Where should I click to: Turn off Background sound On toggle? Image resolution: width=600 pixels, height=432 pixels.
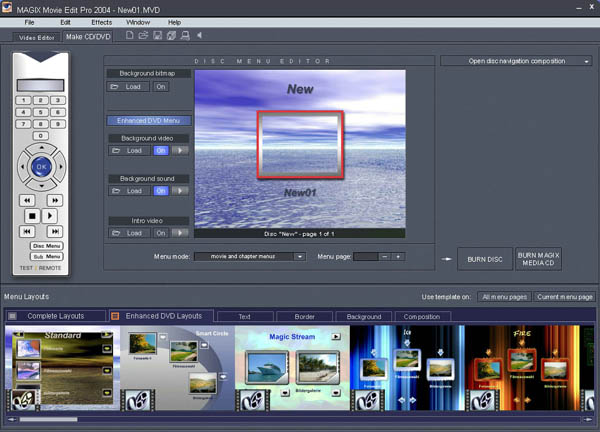pyautogui.click(x=160, y=191)
